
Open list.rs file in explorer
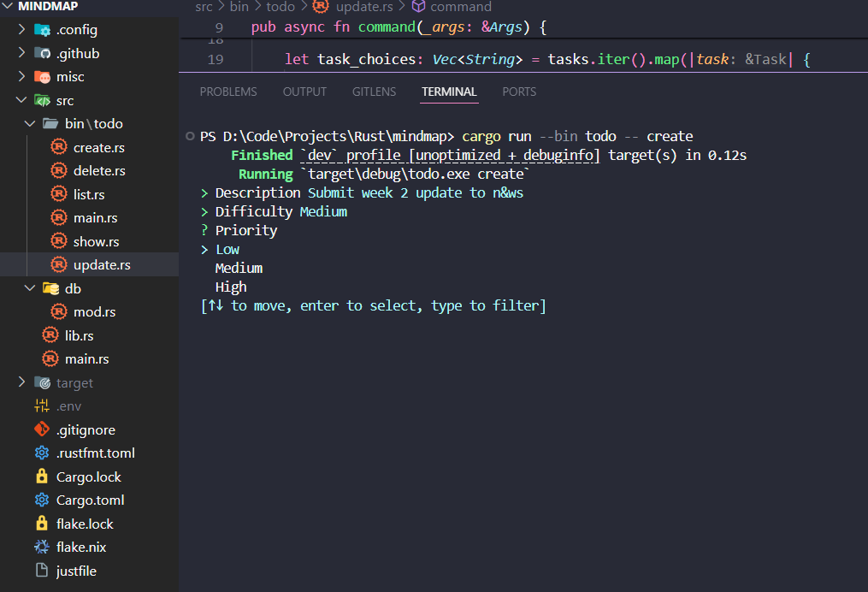[89, 194]
